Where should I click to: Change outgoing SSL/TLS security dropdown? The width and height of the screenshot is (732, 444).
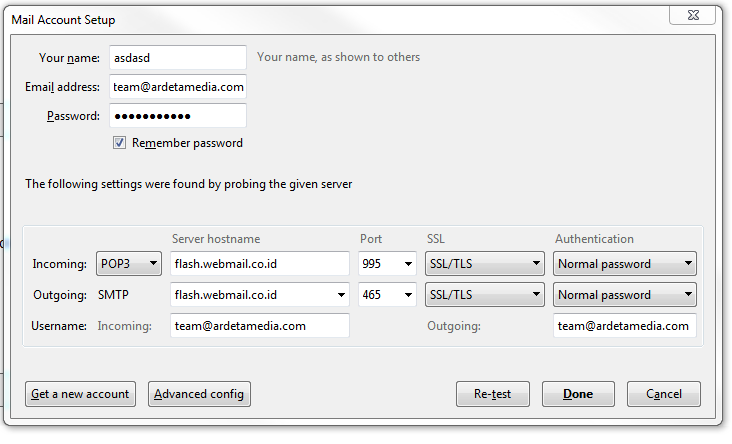point(484,295)
